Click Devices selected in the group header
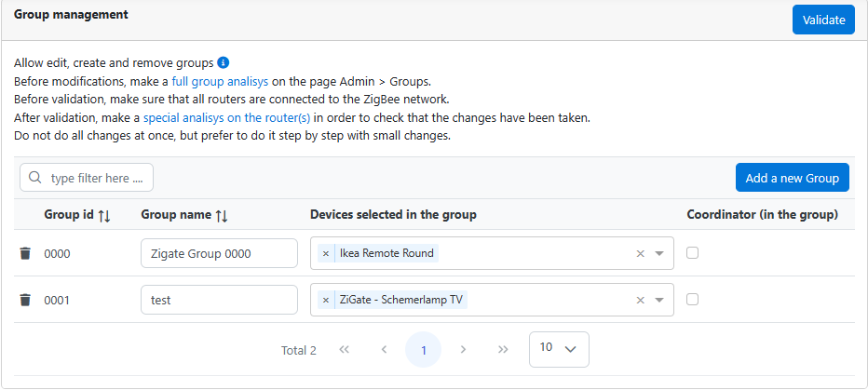Viewport: 868px width, 390px height. (393, 215)
